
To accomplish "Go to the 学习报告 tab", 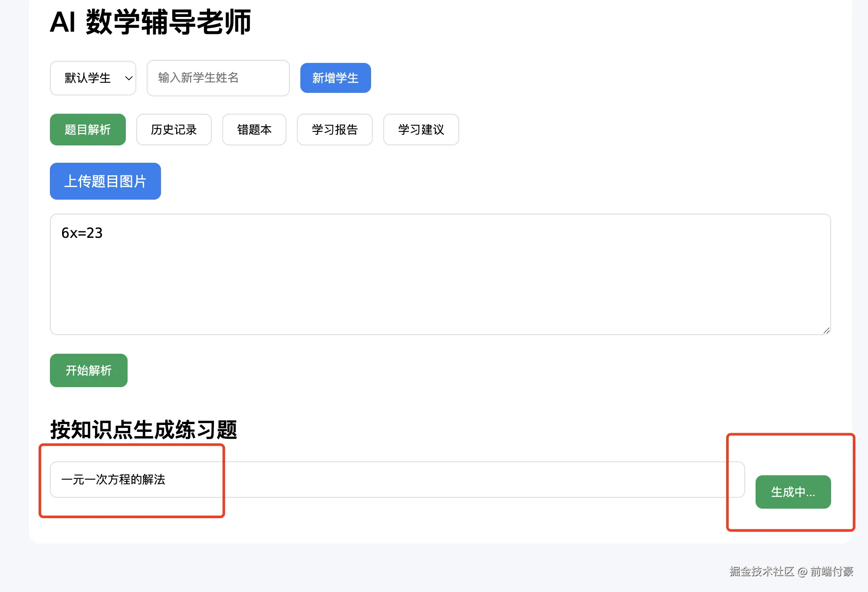I will pyautogui.click(x=334, y=130).
